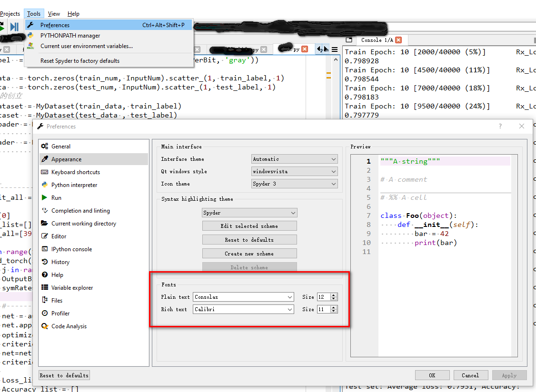This screenshot has height=392, width=536.
Task: Click OK in Preferences dialog
Action: 432,375
